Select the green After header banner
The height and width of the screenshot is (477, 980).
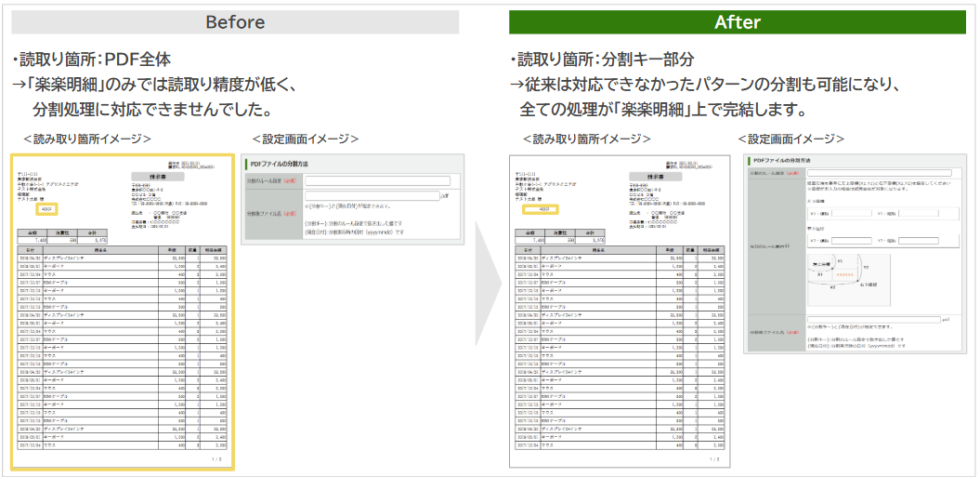pos(738,22)
